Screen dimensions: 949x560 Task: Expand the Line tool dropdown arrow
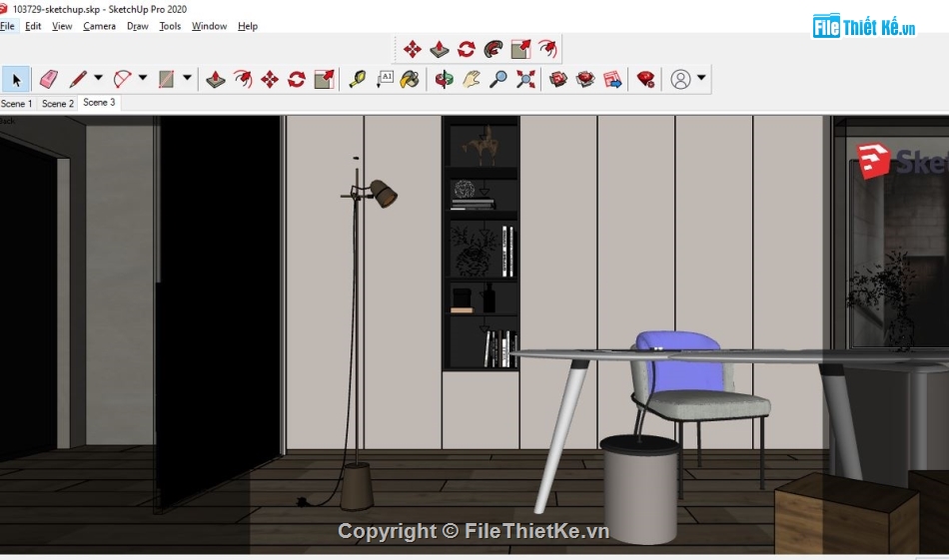(98, 78)
